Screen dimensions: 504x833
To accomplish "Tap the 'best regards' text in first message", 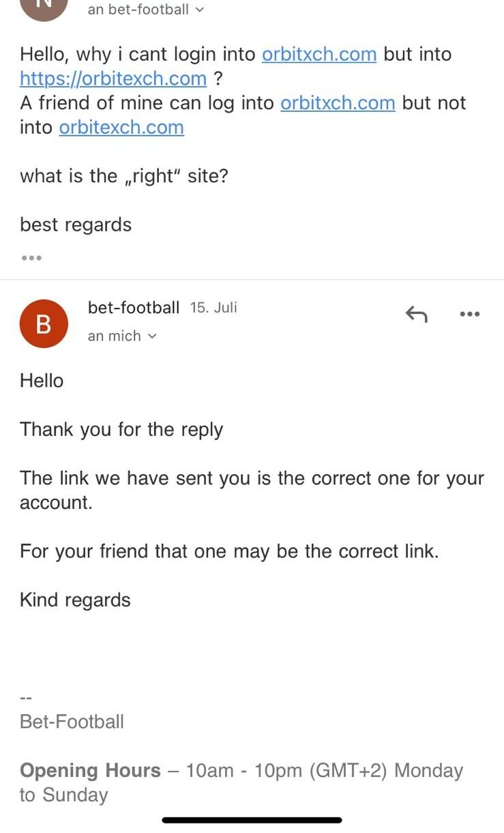I will pos(76,225).
